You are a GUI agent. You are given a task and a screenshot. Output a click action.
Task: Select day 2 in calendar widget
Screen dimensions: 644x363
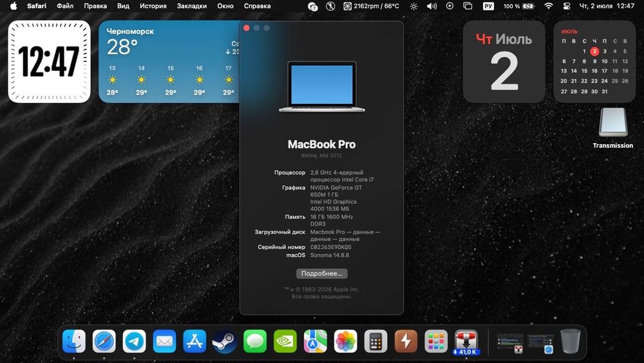tap(594, 52)
